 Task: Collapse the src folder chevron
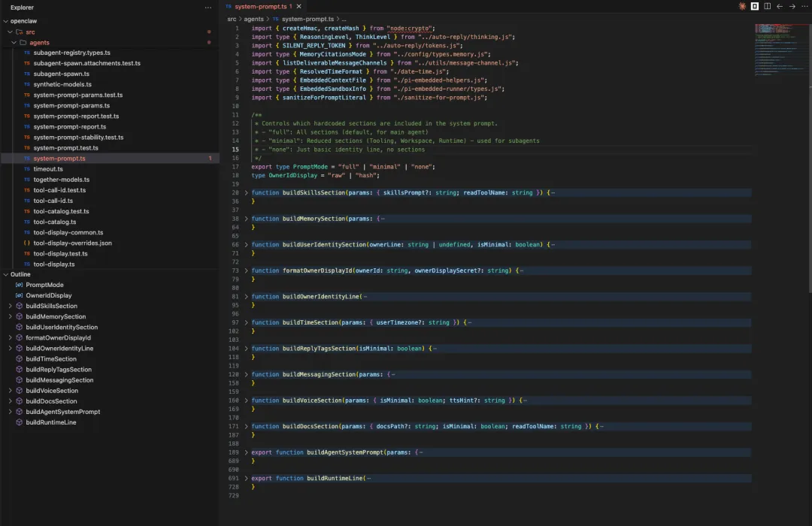point(10,32)
